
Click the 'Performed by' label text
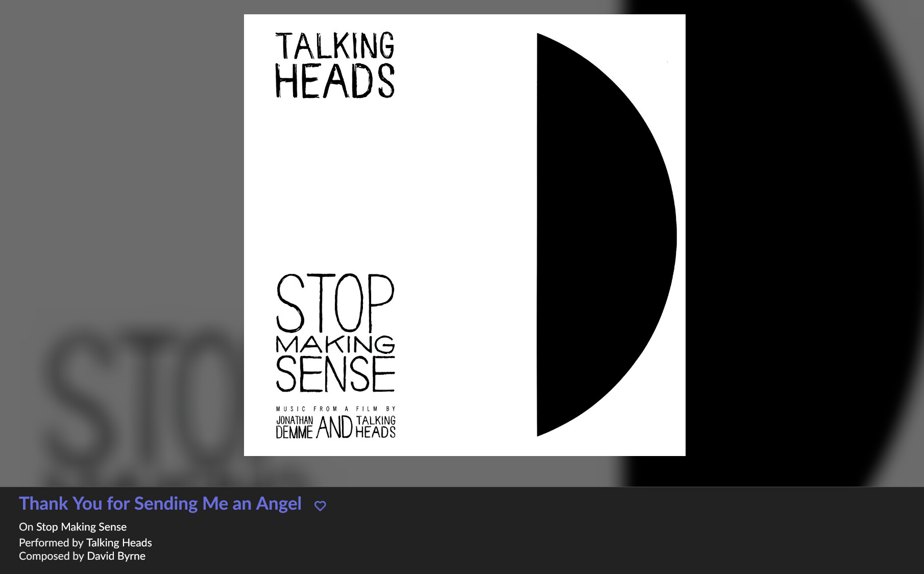pos(51,542)
